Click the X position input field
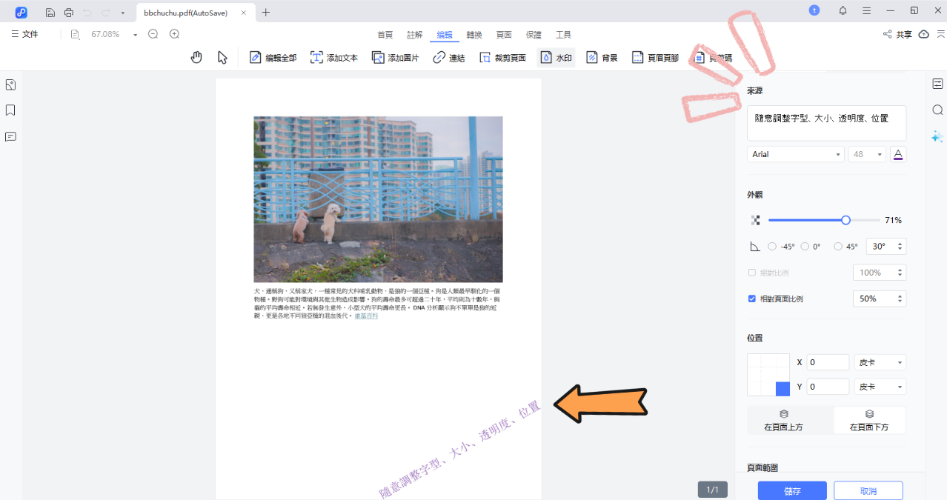This screenshot has width=947, height=500. tap(827, 362)
